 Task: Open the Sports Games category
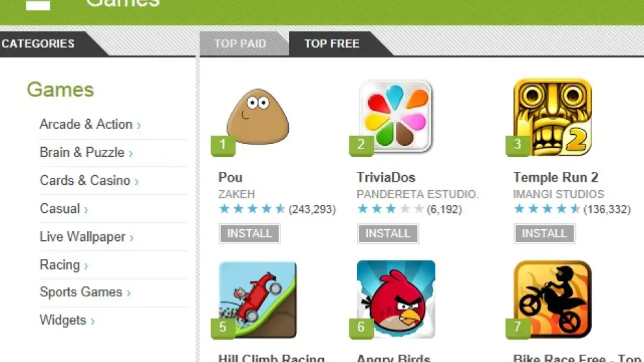coord(85,292)
